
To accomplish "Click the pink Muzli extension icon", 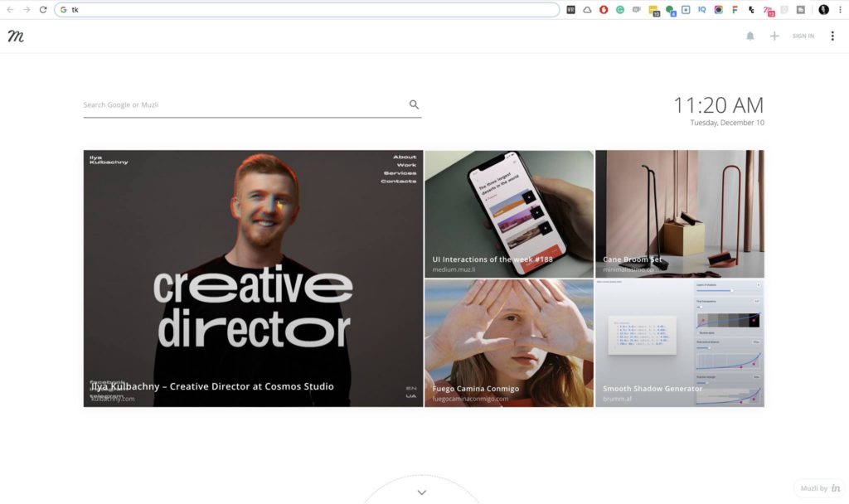I will pos(769,10).
